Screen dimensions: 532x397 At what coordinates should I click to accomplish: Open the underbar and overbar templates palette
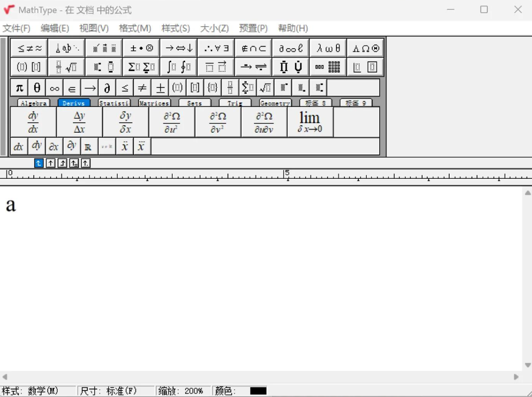point(216,67)
